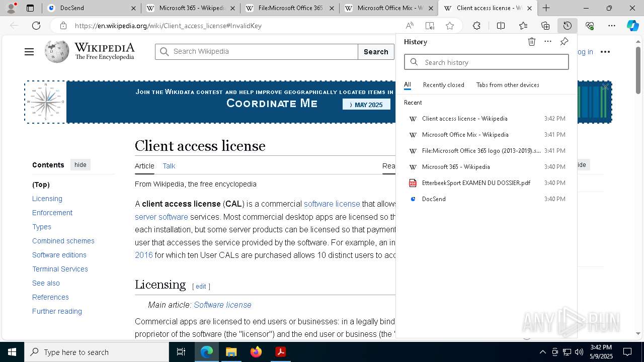Open the Favorites list icon
Viewport: 644px width, 362px height.
pos(523,26)
